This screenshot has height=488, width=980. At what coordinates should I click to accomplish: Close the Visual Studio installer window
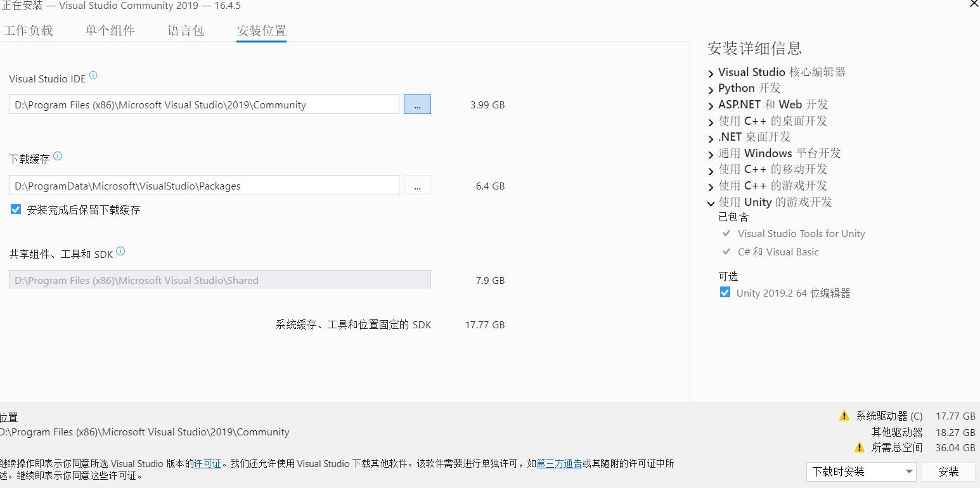(x=974, y=4)
